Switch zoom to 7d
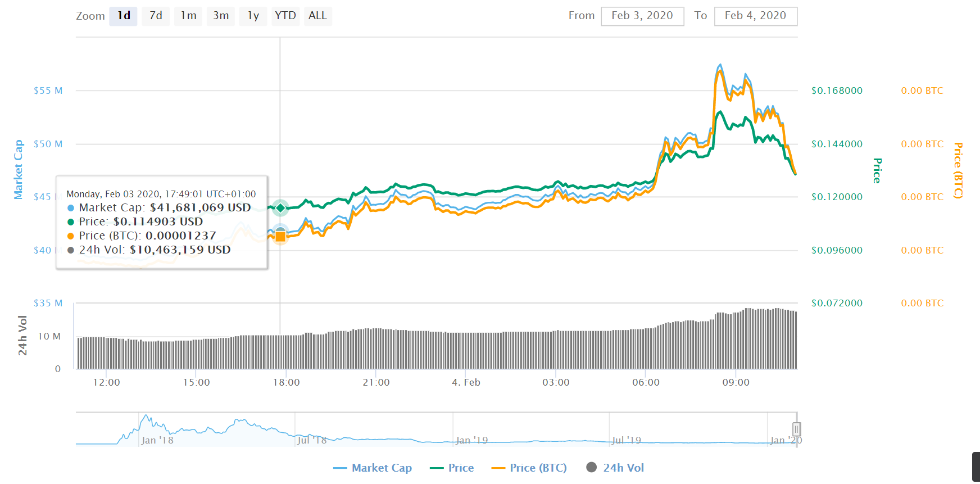Viewport: 980px width, 484px height. click(x=156, y=16)
